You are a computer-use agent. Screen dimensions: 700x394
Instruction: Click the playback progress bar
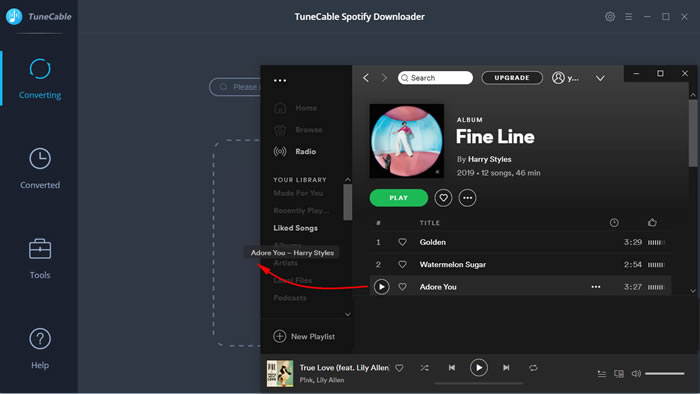pyautogui.click(x=479, y=383)
